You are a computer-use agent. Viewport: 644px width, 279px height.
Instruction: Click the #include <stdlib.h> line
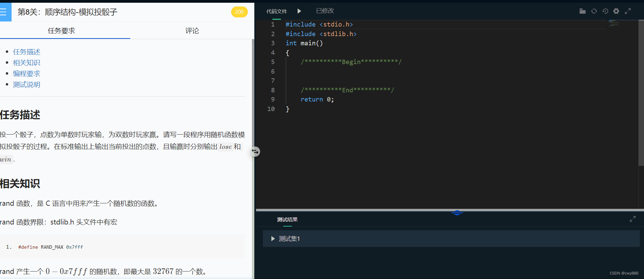(321, 34)
